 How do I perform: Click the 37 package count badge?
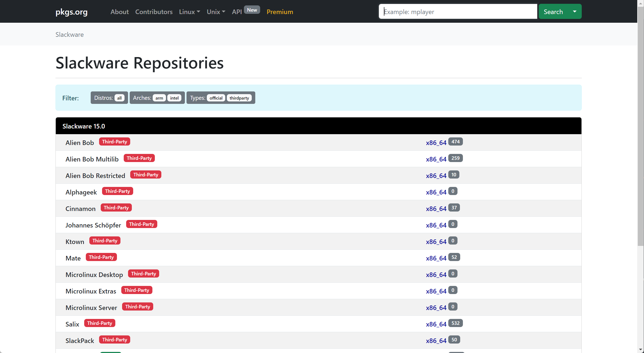(454, 208)
